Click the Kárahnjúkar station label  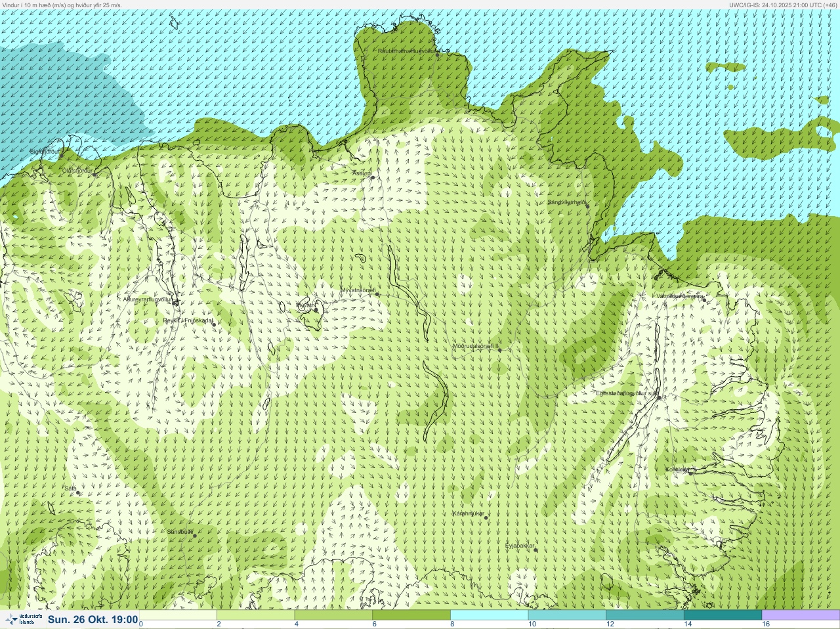point(469,513)
